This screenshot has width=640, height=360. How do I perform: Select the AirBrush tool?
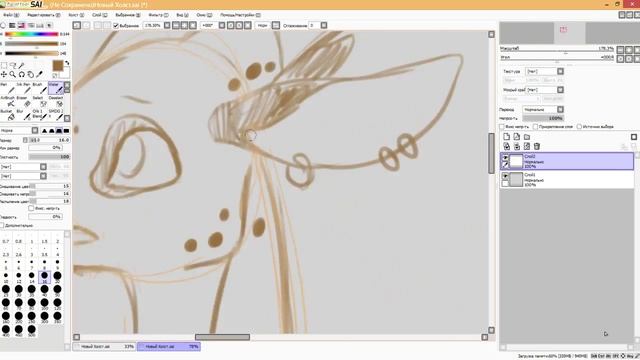point(7,102)
